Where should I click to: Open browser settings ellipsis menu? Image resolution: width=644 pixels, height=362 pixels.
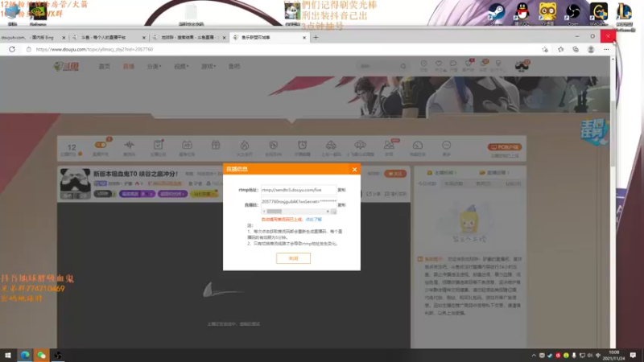pyautogui.click(x=606, y=49)
